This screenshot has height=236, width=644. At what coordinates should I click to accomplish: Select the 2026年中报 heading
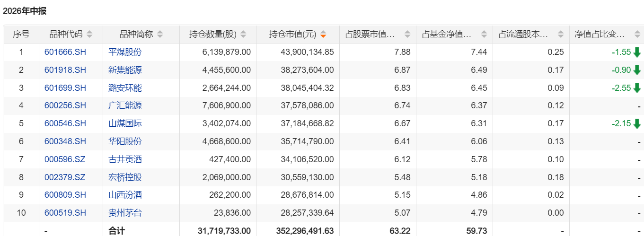[x=25, y=11]
